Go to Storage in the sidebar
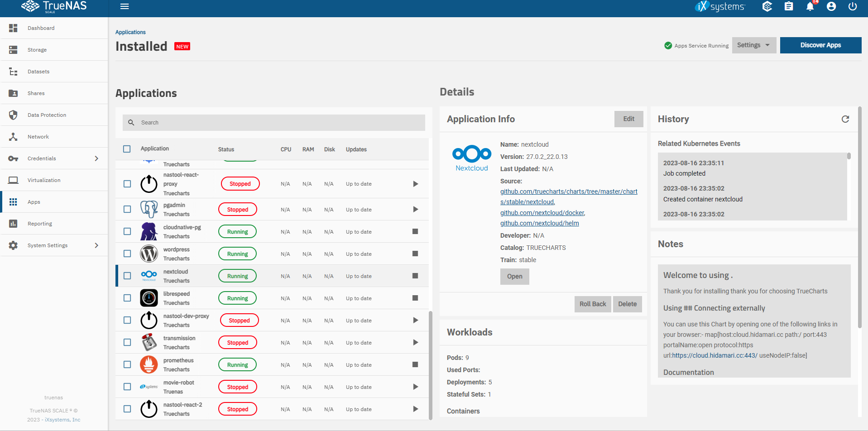868x431 pixels. 37,50
